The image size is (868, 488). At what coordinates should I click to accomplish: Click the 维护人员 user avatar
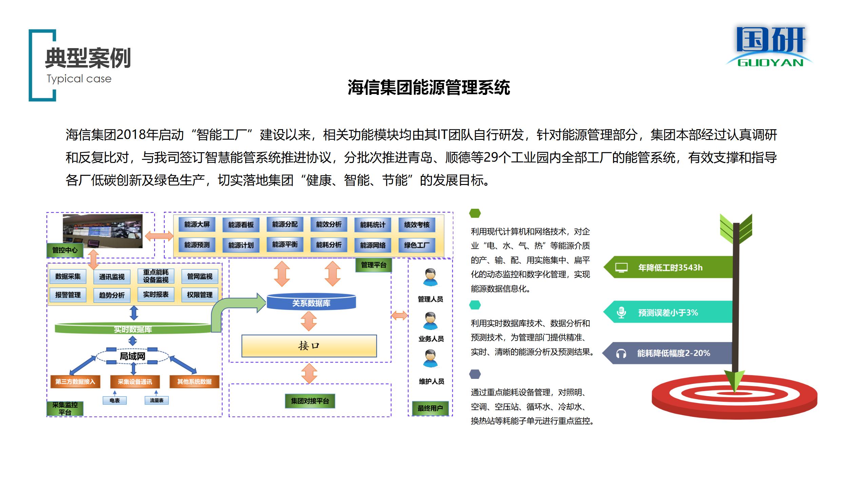pos(430,359)
